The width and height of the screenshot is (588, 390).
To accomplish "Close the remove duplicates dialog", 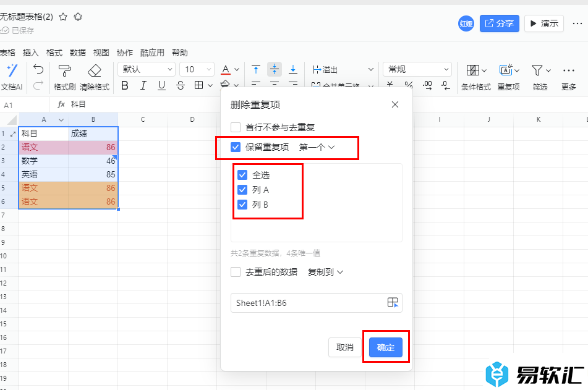I will point(395,104).
